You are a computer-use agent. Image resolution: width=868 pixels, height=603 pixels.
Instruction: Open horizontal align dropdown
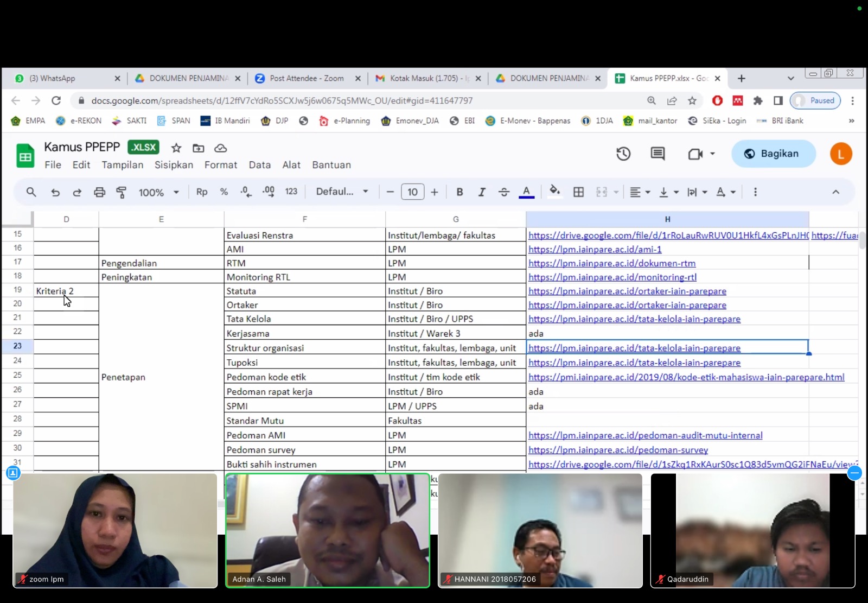click(640, 192)
